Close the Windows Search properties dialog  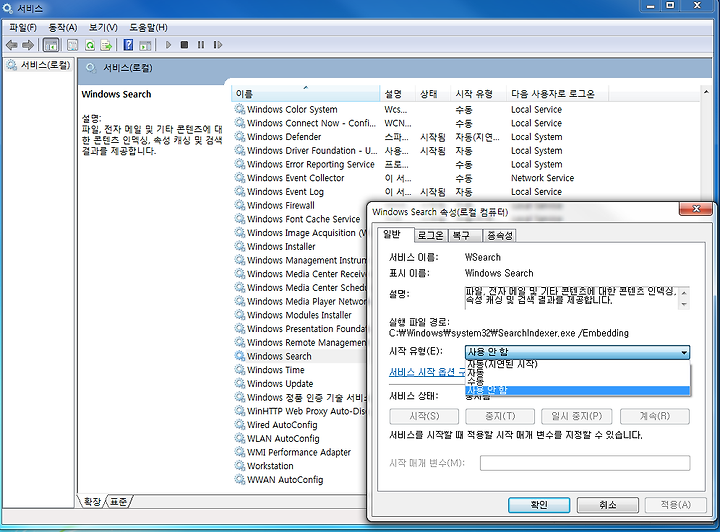click(x=696, y=209)
